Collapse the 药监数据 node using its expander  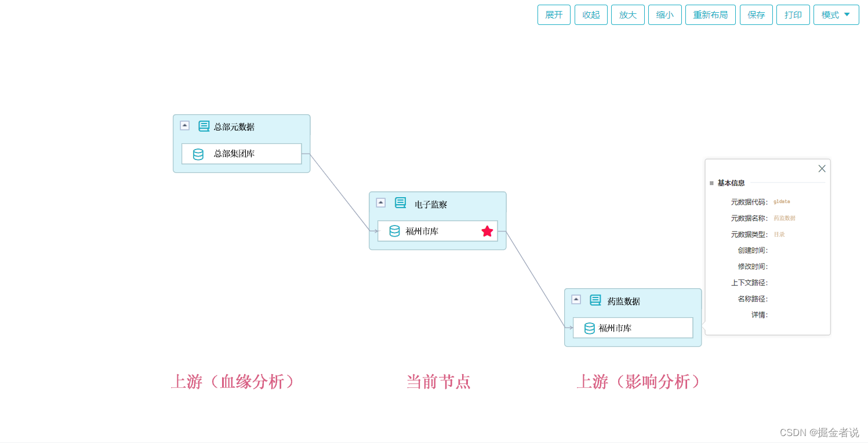pos(576,299)
